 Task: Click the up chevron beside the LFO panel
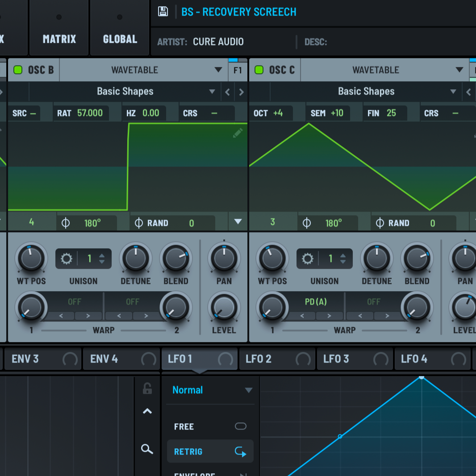pyautogui.click(x=147, y=411)
